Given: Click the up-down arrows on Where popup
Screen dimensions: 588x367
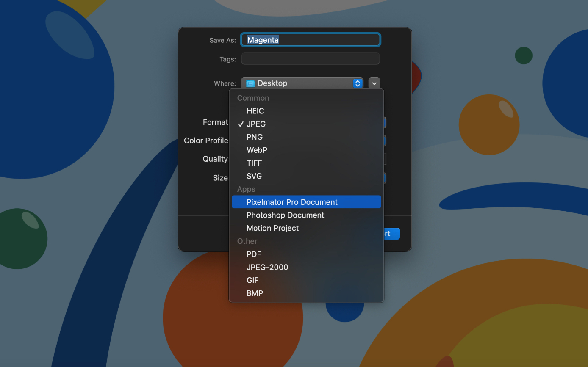Looking at the screenshot, I should point(358,83).
